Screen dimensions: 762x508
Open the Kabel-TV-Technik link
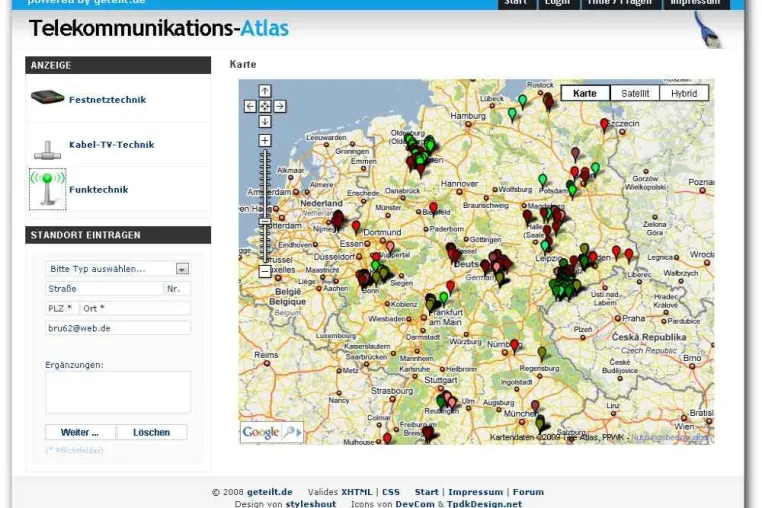point(111,144)
